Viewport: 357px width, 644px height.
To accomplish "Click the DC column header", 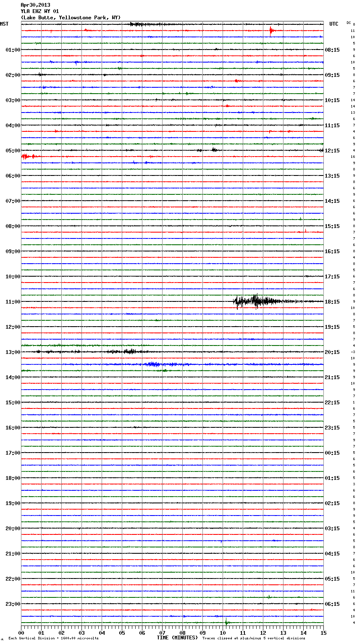I will coord(349,22).
